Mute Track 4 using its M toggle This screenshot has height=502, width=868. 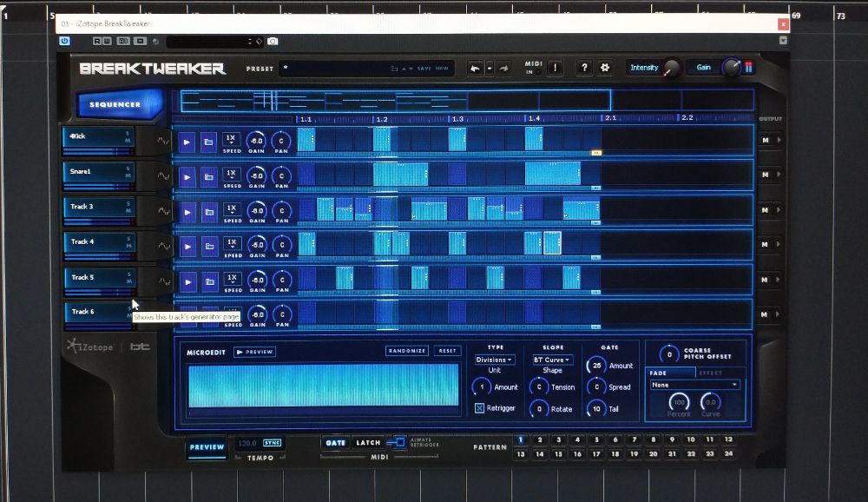click(x=128, y=246)
